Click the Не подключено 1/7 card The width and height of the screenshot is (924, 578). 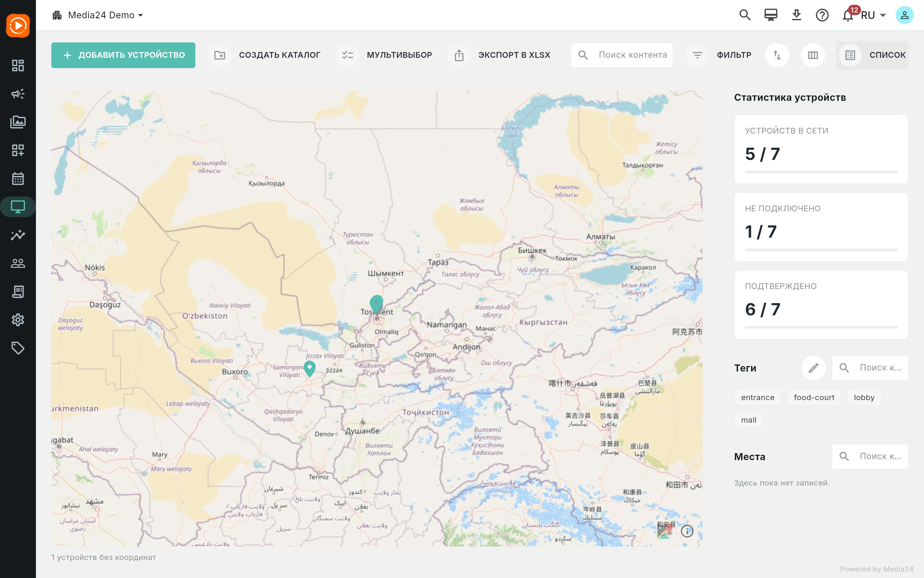click(x=821, y=227)
